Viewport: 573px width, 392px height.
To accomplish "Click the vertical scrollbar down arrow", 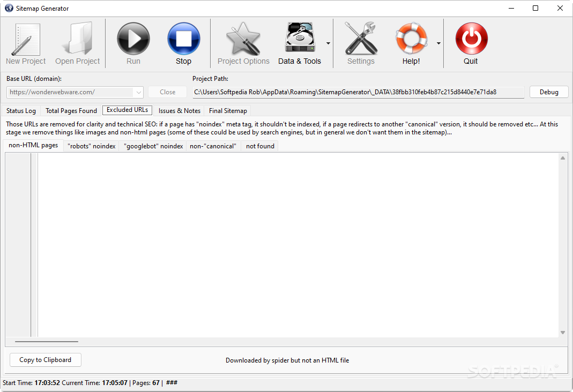I will coord(563,333).
